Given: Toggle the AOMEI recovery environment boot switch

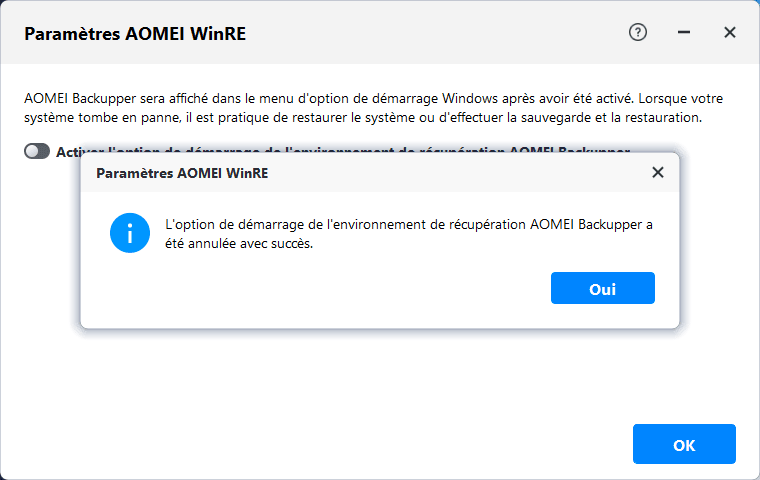Looking at the screenshot, I should pos(37,151).
